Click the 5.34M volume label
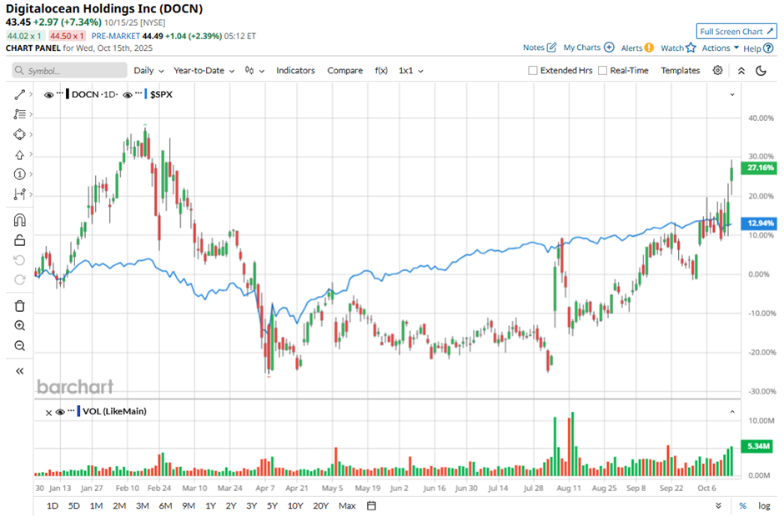This screenshot has width=784, height=532. (759, 446)
